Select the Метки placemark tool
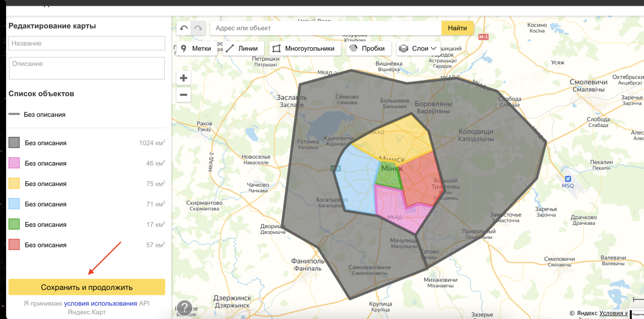The width and height of the screenshot is (644, 319). tap(196, 49)
